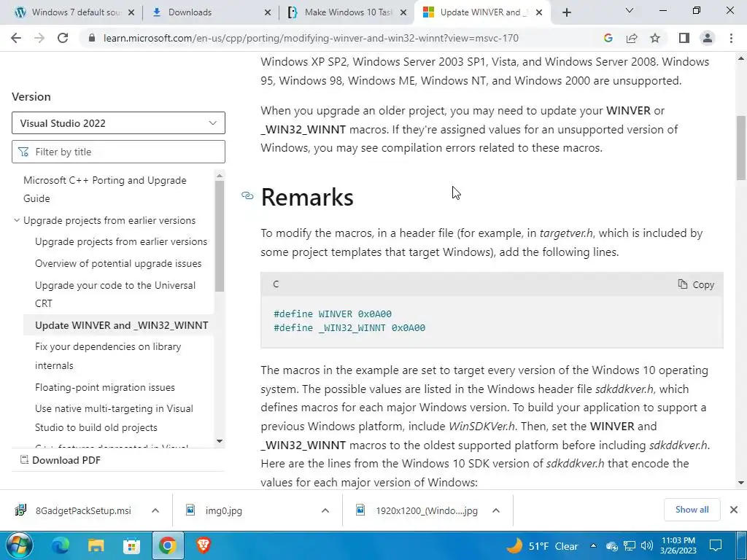Viewport: 747px width, 560px height.
Task: Click the Remarks heading anchor link icon
Action: click(x=247, y=195)
